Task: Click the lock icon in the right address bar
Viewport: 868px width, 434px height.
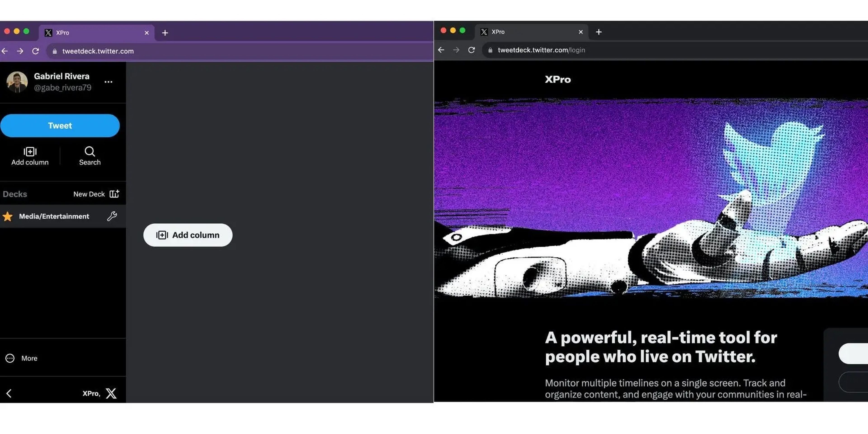Action: (490, 50)
